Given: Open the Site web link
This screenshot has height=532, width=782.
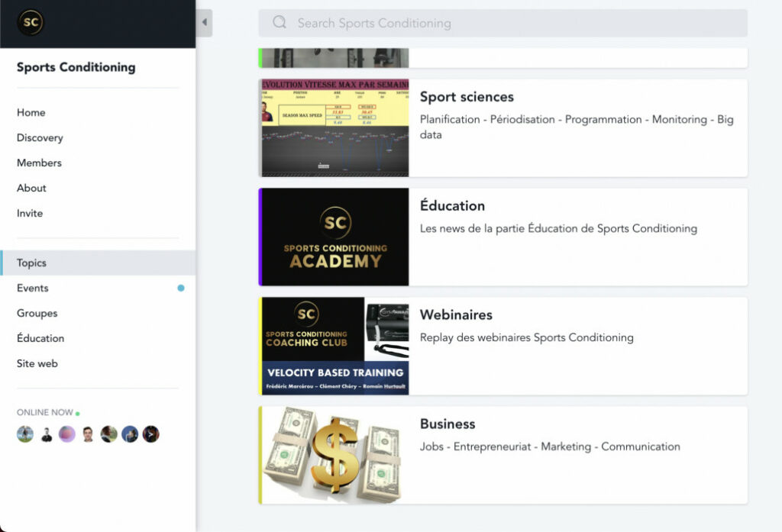Looking at the screenshot, I should click(x=37, y=363).
